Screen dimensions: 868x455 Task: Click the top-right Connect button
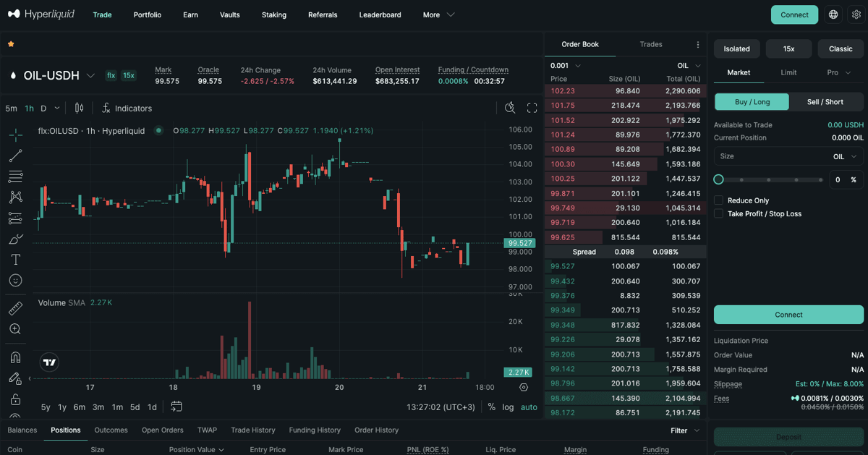point(794,14)
